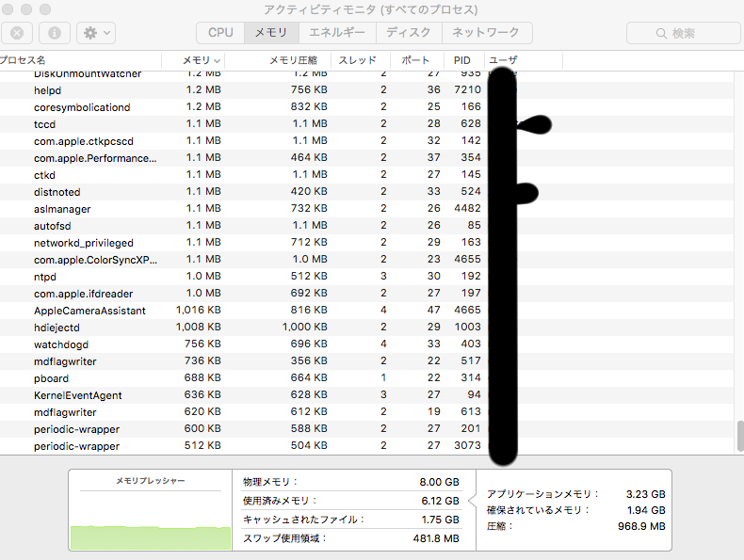Viewport: 744px width, 560px height.
Task: Select the ntpd process row
Action: tap(367, 277)
